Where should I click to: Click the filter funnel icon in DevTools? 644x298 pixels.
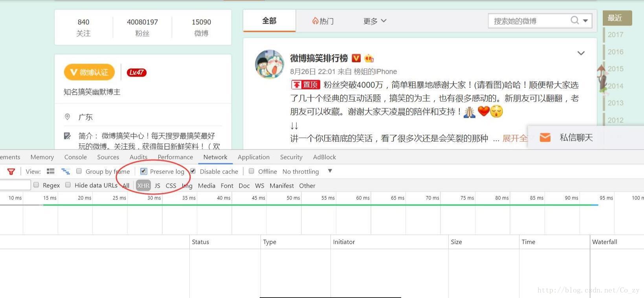click(x=11, y=172)
